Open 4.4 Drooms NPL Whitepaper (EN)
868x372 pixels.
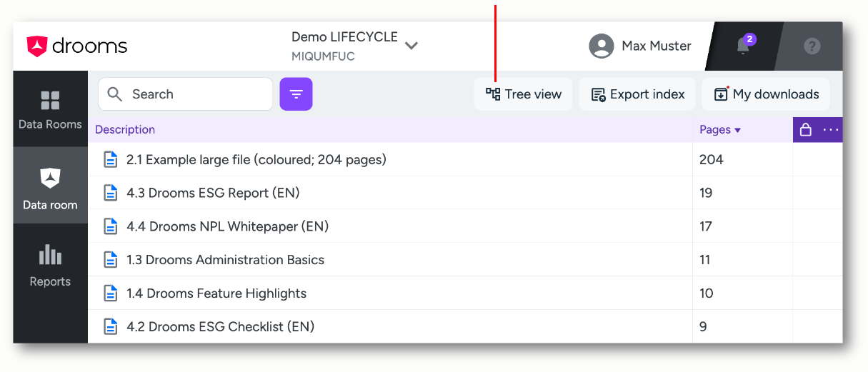(x=227, y=226)
